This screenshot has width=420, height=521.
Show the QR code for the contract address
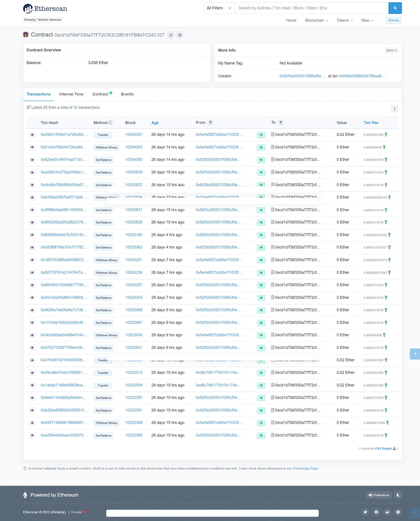(180, 35)
